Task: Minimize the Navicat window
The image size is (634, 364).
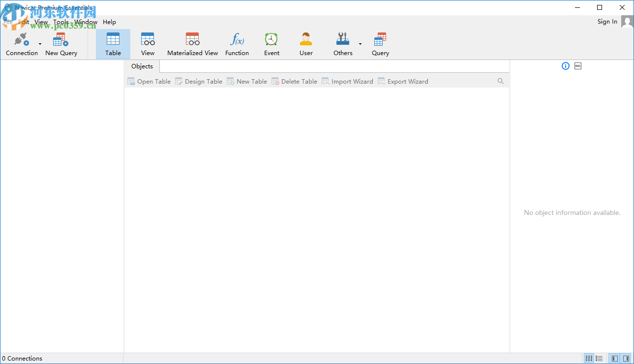Action: tap(577, 7)
